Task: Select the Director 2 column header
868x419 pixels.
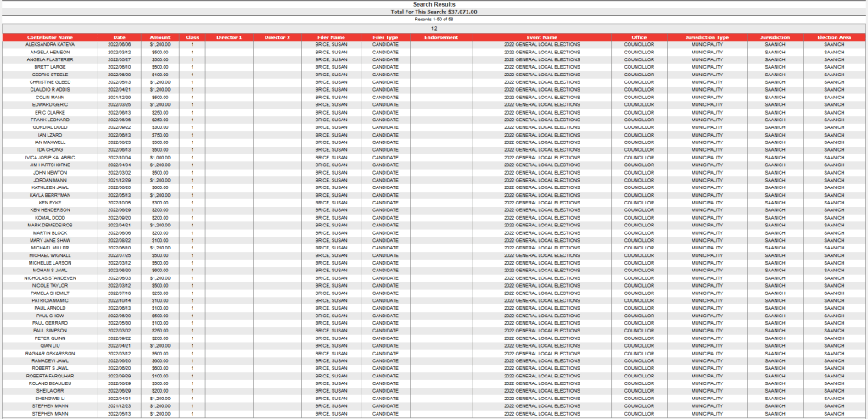Action: pyautogui.click(x=277, y=37)
